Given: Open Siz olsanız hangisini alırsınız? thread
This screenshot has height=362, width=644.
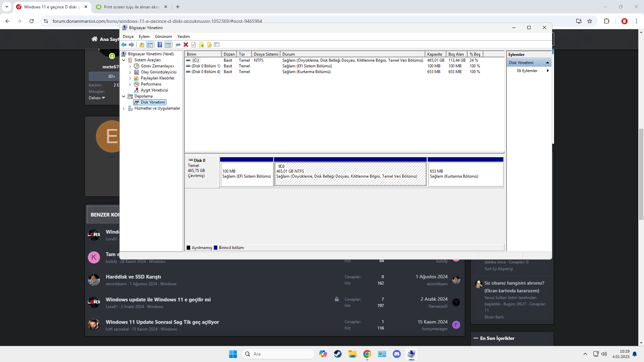Looking at the screenshot, I should [x=515, y=287].
